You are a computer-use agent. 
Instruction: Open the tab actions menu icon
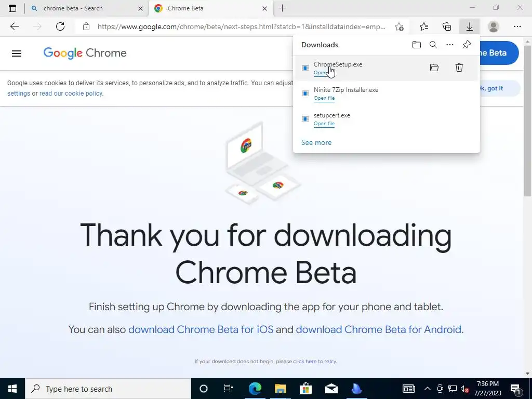(12, 8)
